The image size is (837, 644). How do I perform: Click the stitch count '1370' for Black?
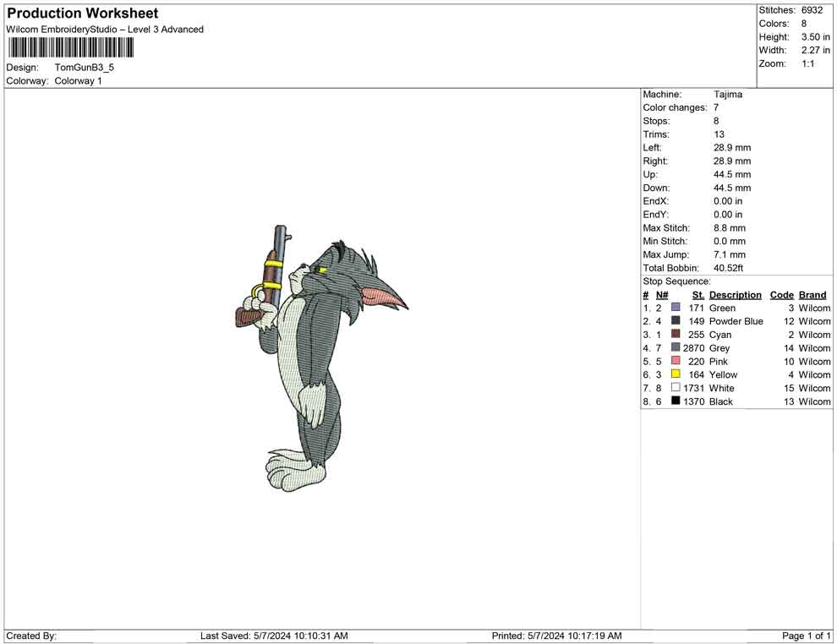(x=694, y=401)
